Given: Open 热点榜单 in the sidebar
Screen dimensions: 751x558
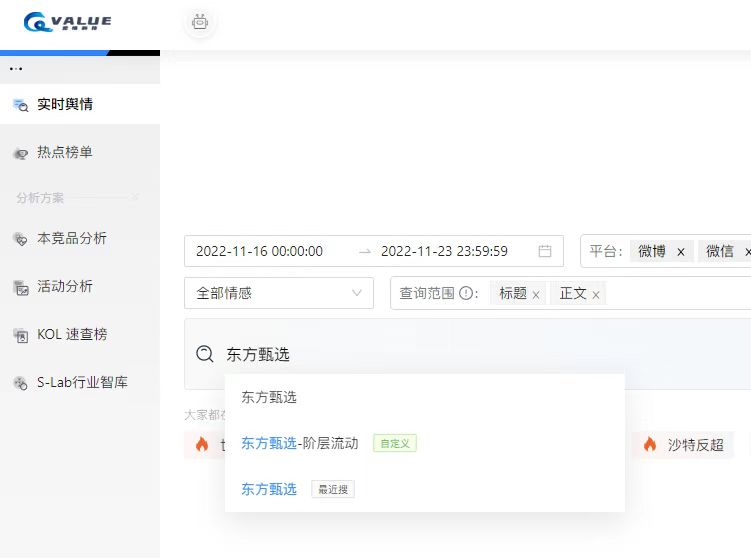Looking at the screenshot, I should (65, 152).
